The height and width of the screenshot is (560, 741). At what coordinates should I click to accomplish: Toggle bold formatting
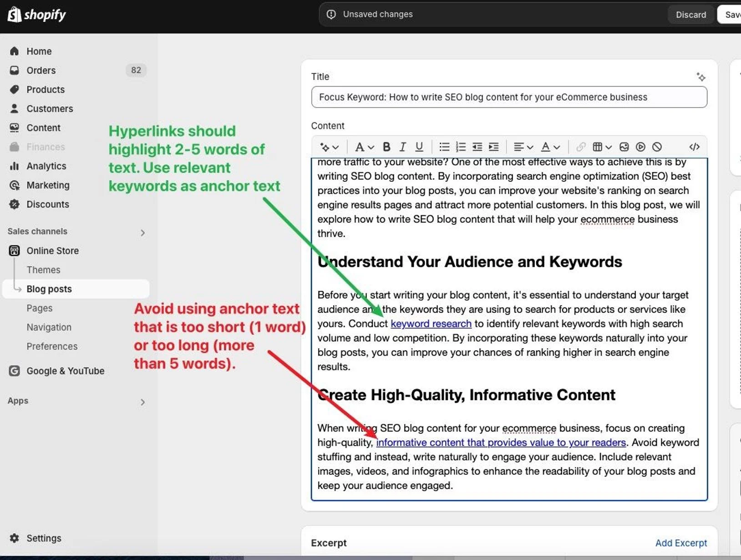(x=386, y=147)
